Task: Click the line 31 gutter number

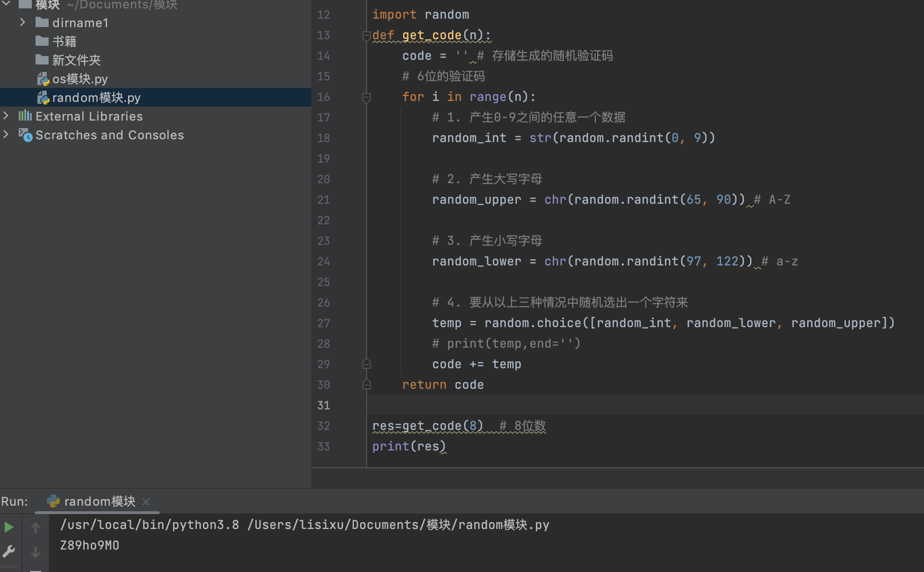Action: click(x=324, y=405)
